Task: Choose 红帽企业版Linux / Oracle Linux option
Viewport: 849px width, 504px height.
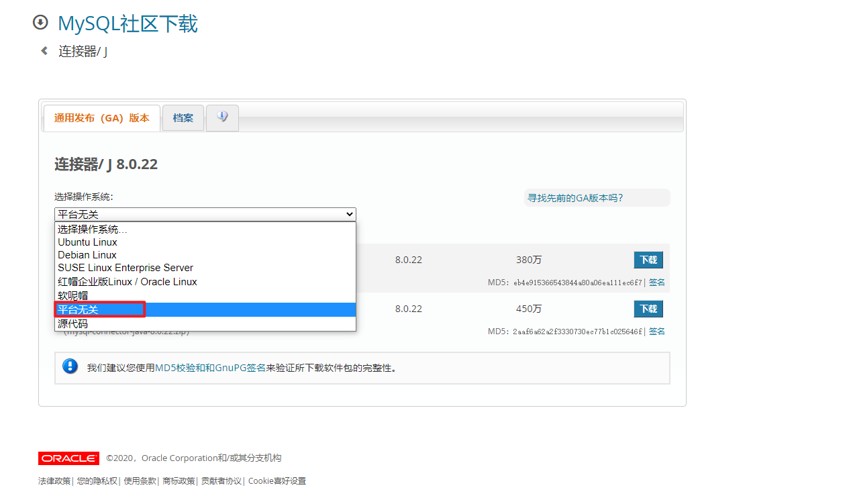Action: (205, 282)
